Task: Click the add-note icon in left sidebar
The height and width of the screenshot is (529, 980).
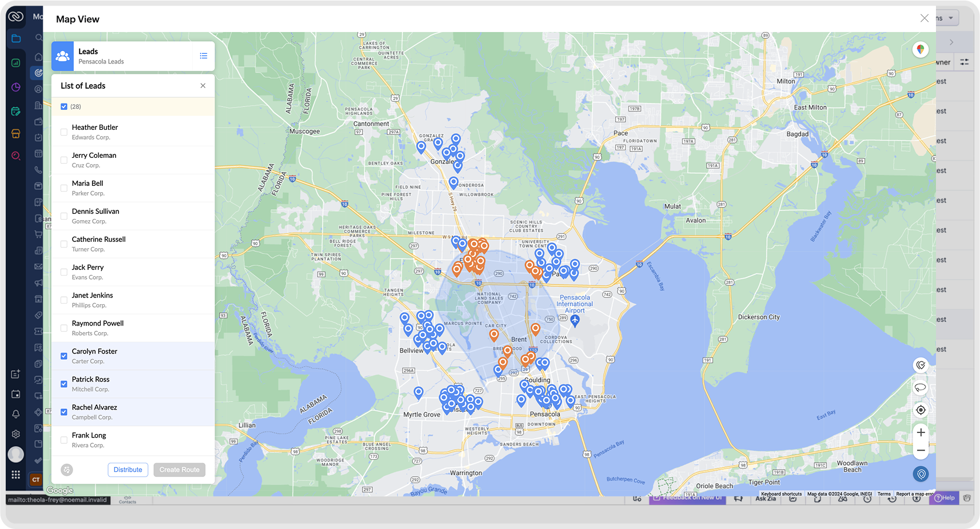Action: (x=16, y=374)
